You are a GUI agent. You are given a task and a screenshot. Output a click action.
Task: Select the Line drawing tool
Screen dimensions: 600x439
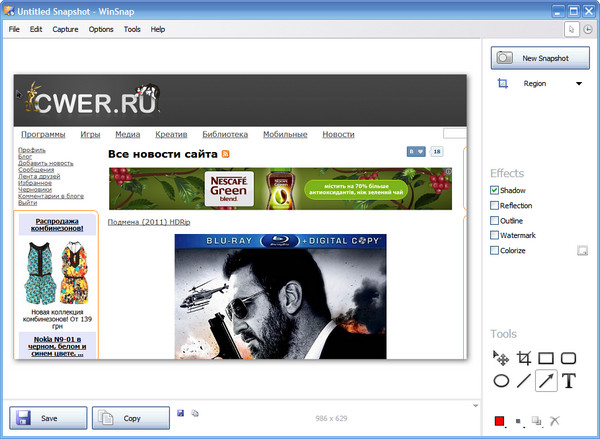(x=524, y=380)
